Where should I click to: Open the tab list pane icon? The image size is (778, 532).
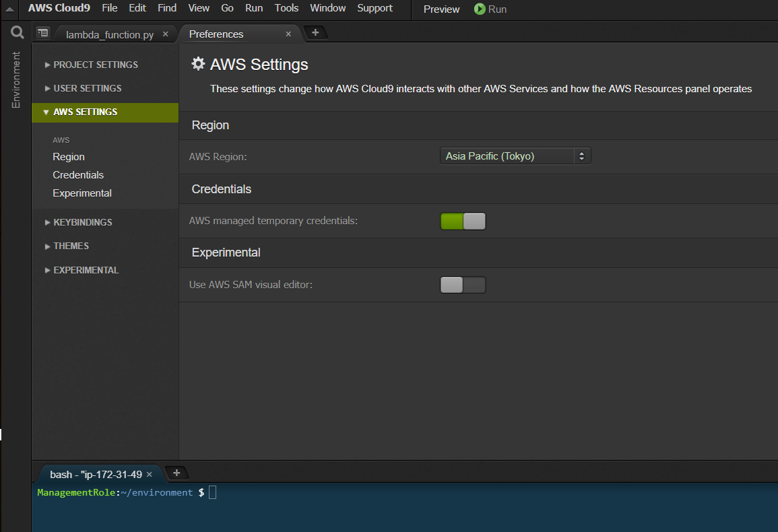tap(43, 33)
